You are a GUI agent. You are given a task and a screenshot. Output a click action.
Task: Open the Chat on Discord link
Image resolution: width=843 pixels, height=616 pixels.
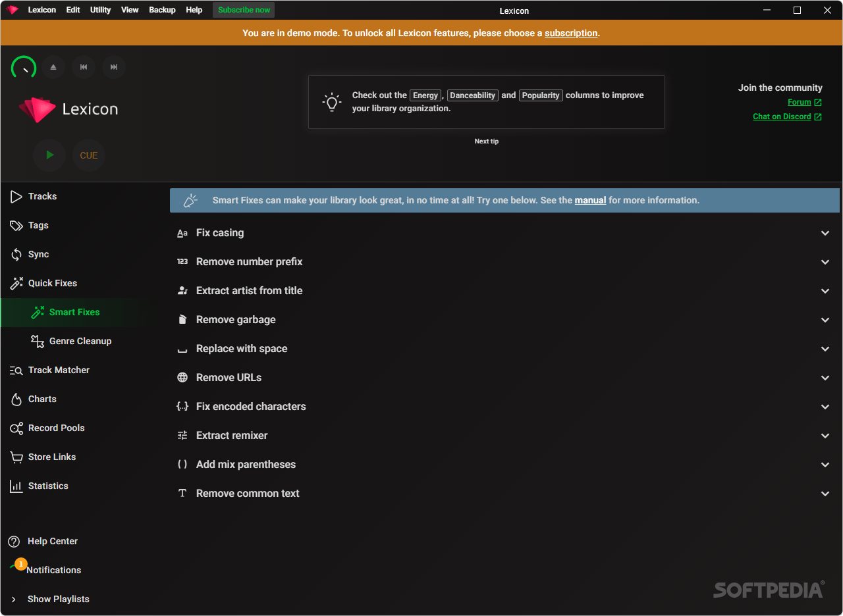point(787,116)
